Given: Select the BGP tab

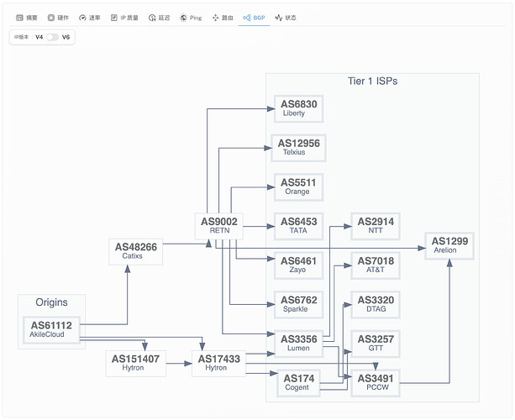Looking at the screenshot, I should pos(254,18).
